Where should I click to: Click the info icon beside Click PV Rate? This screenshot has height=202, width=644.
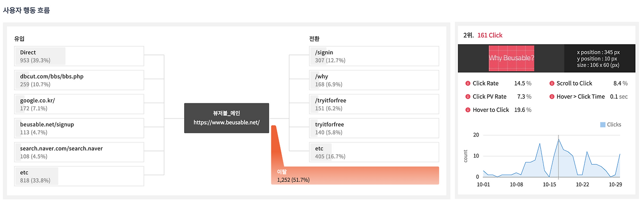click(468, 97)
